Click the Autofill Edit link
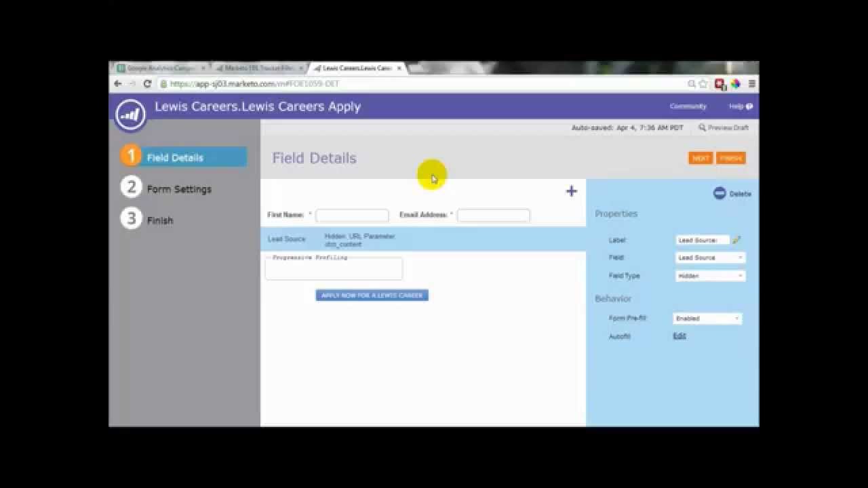The image size is (868, 488). click(679, 336)
